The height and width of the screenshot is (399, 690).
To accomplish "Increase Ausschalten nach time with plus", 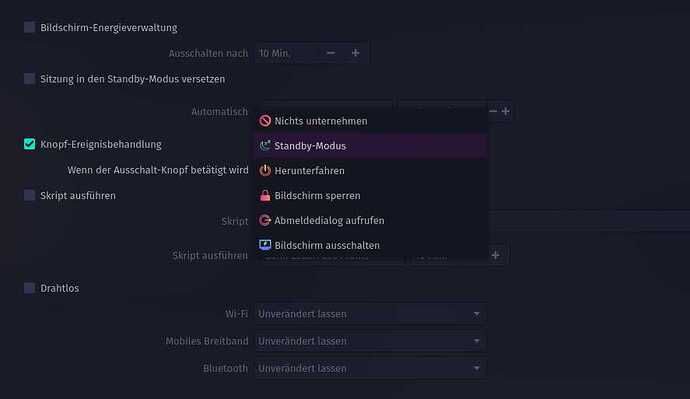I will coord(356,53).
